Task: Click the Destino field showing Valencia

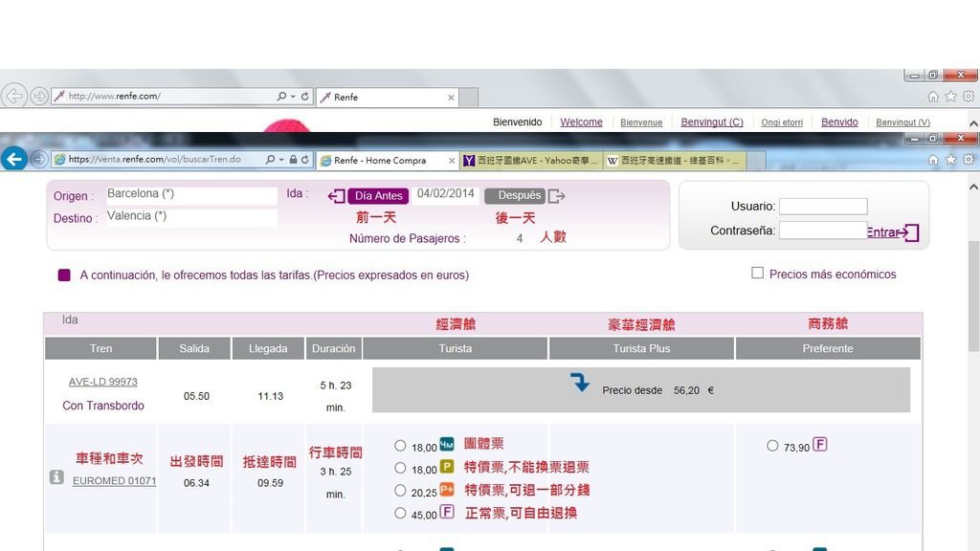Action: 191,217
